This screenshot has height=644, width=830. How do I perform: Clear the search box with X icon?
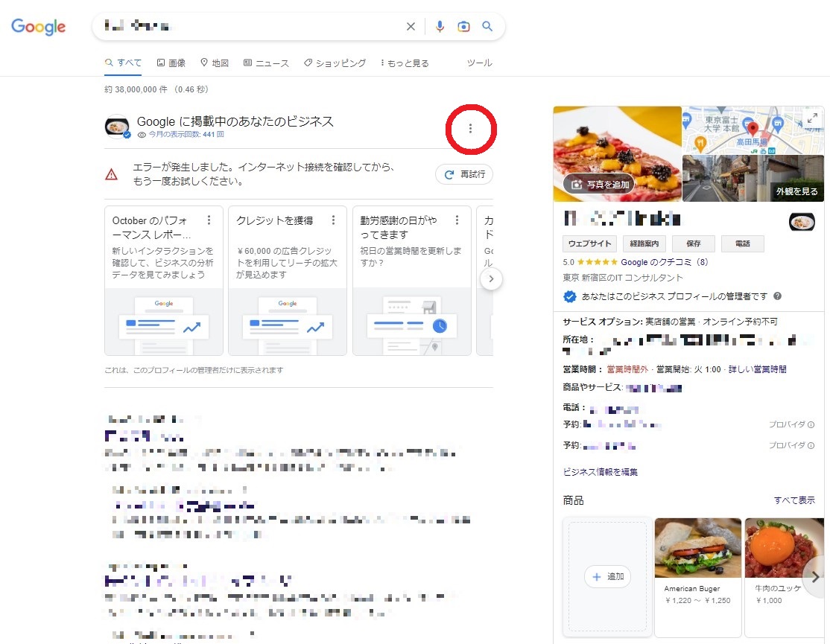click(x=411, y=27)
